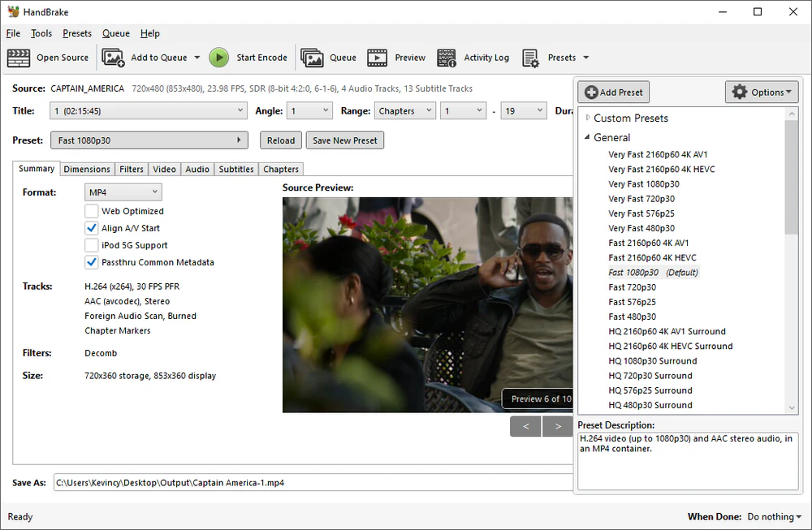Select Fast 576p25 preset

pyautogui.click(x=632, y=302)
